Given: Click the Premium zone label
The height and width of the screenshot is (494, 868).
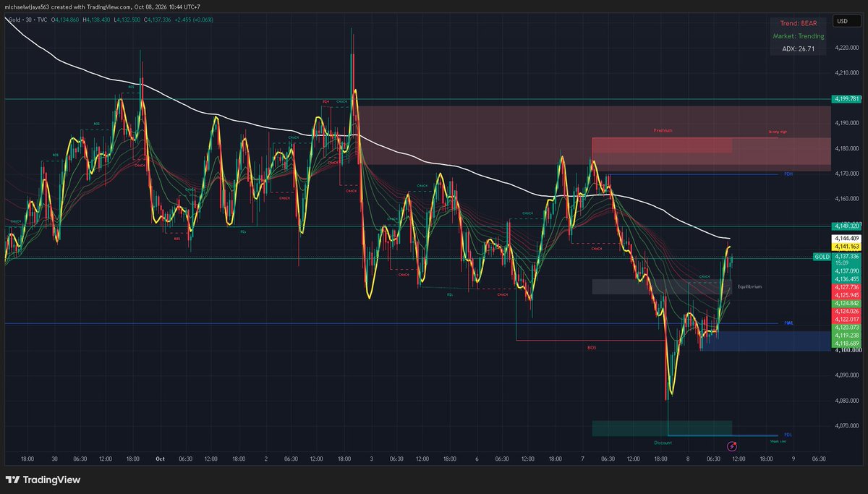Looking at the screenshot, I should pyautogui.click(x=663, y=131).
